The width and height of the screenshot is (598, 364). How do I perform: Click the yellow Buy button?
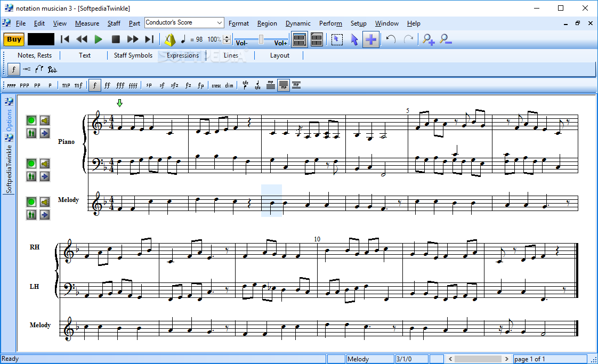[14, 39]
